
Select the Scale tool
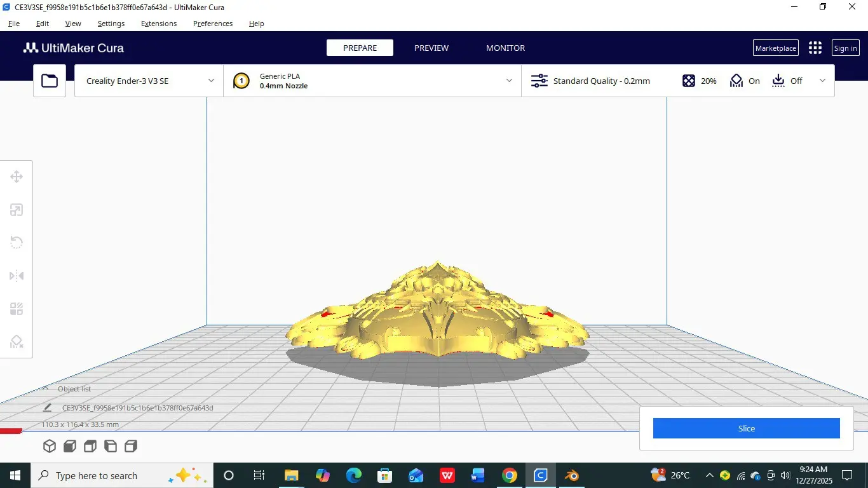[17, 210]
